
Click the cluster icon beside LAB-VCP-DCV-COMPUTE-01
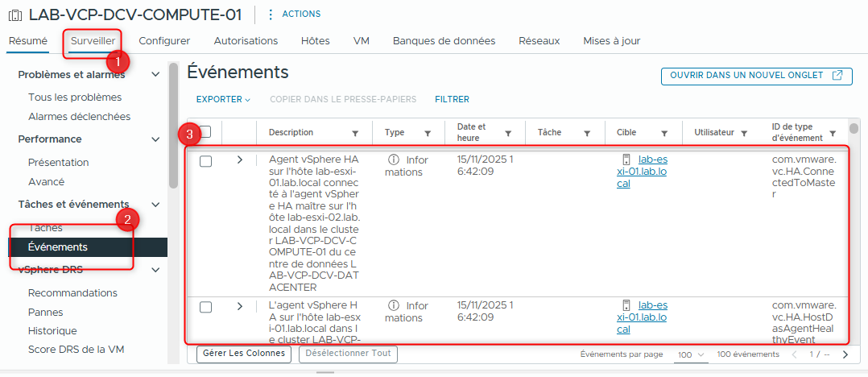point(15,15)
